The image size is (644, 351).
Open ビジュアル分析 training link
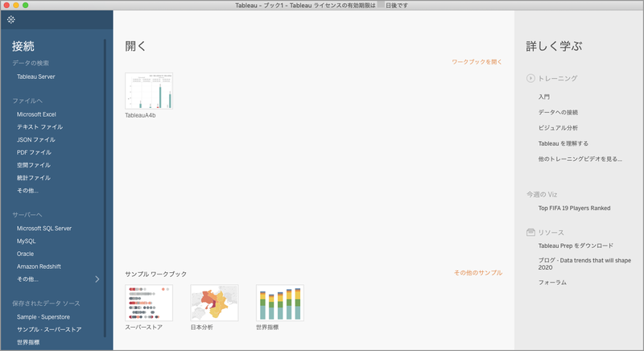tap(558, 128)
